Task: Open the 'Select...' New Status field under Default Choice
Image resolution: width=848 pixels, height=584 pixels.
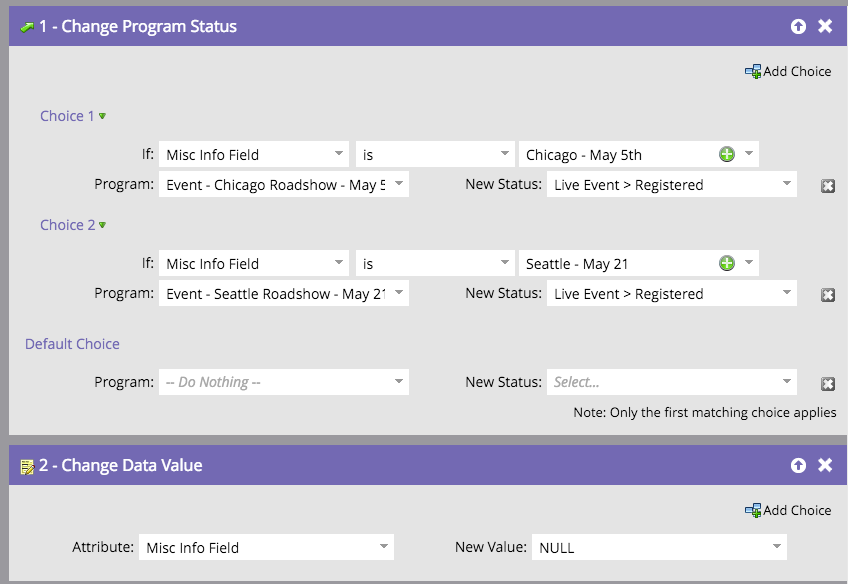Action: pos(671,382)
